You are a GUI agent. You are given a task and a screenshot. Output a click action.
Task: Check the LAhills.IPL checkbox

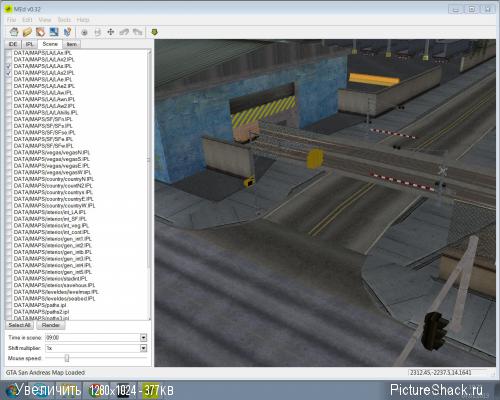9,113
